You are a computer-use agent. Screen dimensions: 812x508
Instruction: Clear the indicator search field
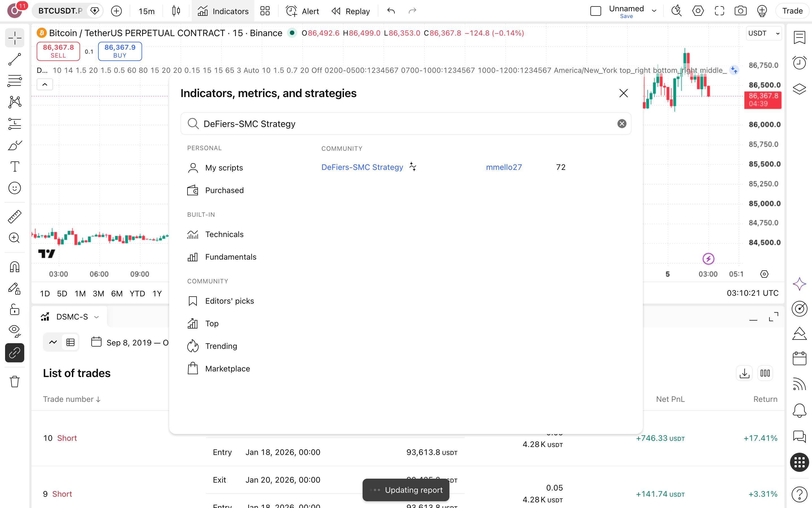(622, 124)
